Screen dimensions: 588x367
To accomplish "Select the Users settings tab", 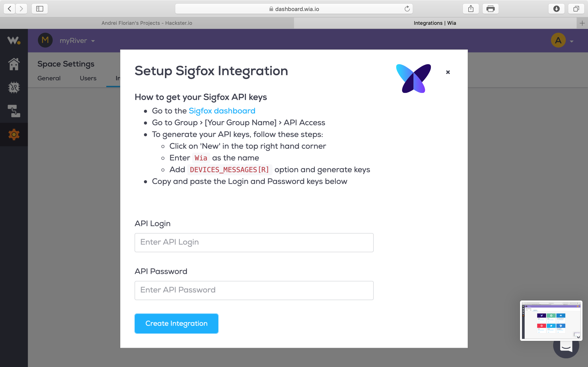I will (x=88, y=78).
